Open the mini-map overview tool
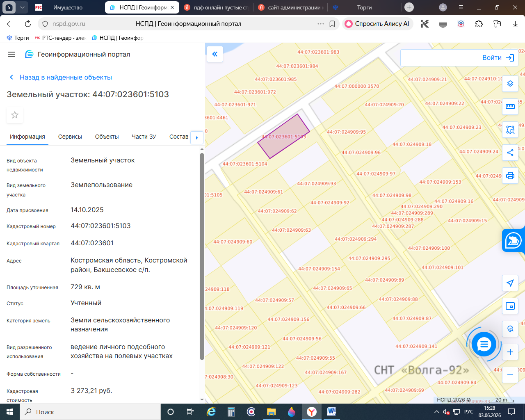The height and width of the screenshot is (420, 525). pos(510,306)
